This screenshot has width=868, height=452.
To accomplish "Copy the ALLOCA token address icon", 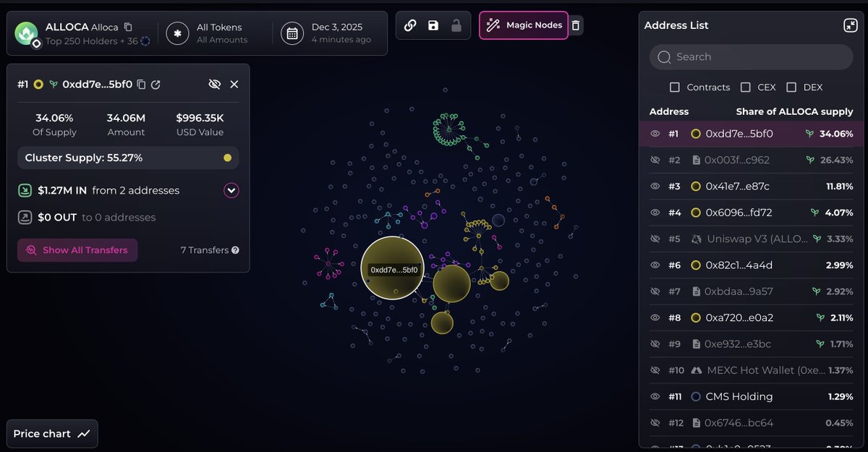I will [128, 27].
